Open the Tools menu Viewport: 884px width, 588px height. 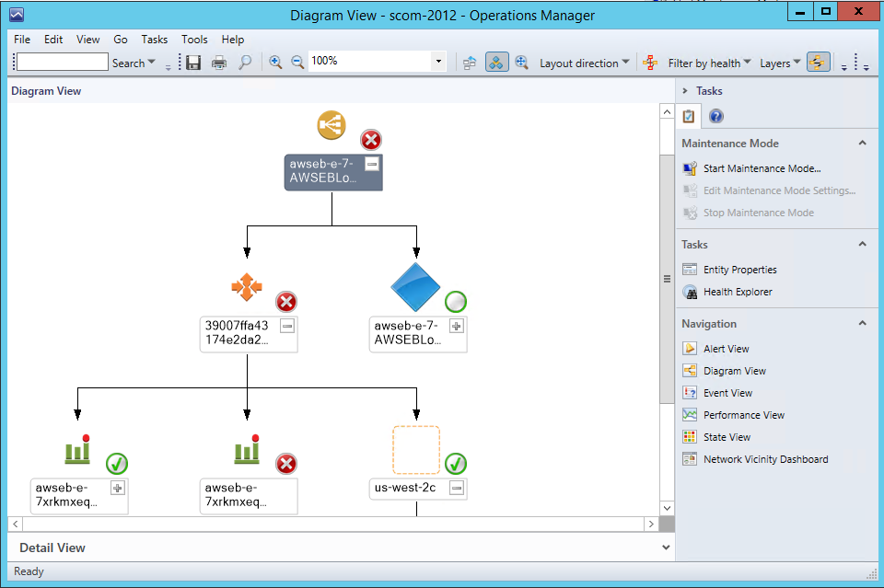point(194,40)
